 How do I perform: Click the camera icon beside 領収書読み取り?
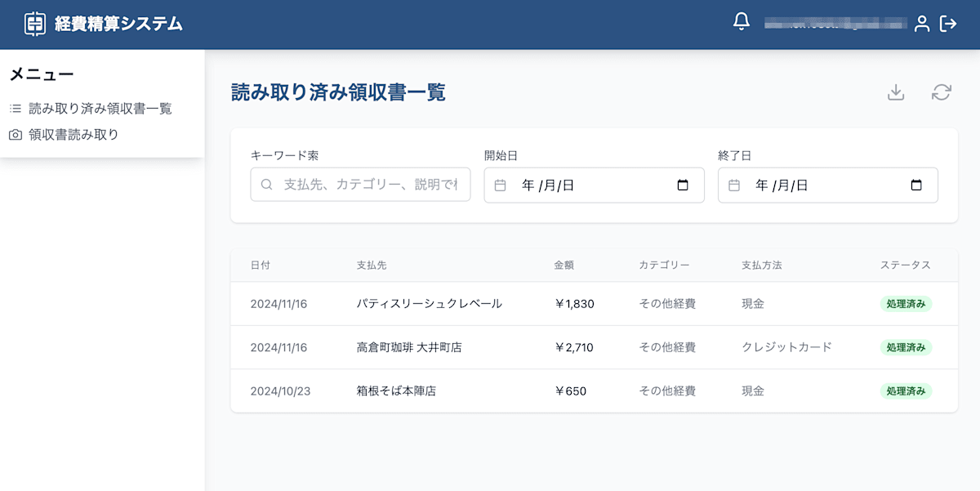pyautogui.click(x=16, y=135)
